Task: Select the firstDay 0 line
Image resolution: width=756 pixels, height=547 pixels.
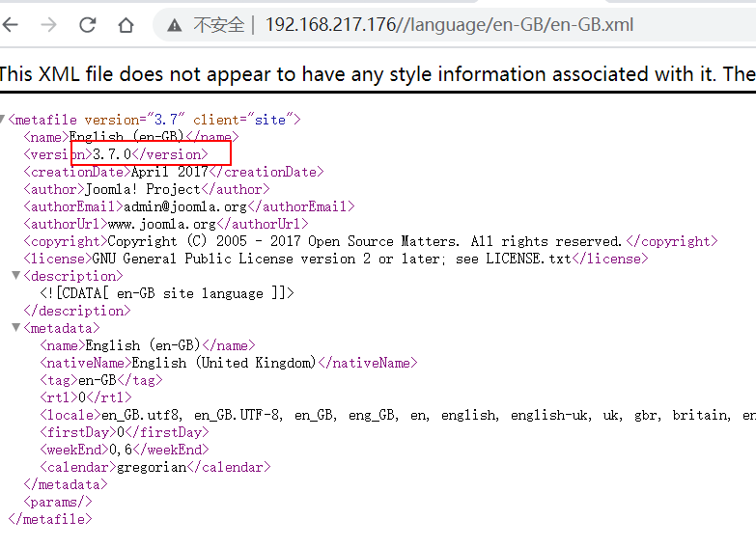Action: pos(125,432)
